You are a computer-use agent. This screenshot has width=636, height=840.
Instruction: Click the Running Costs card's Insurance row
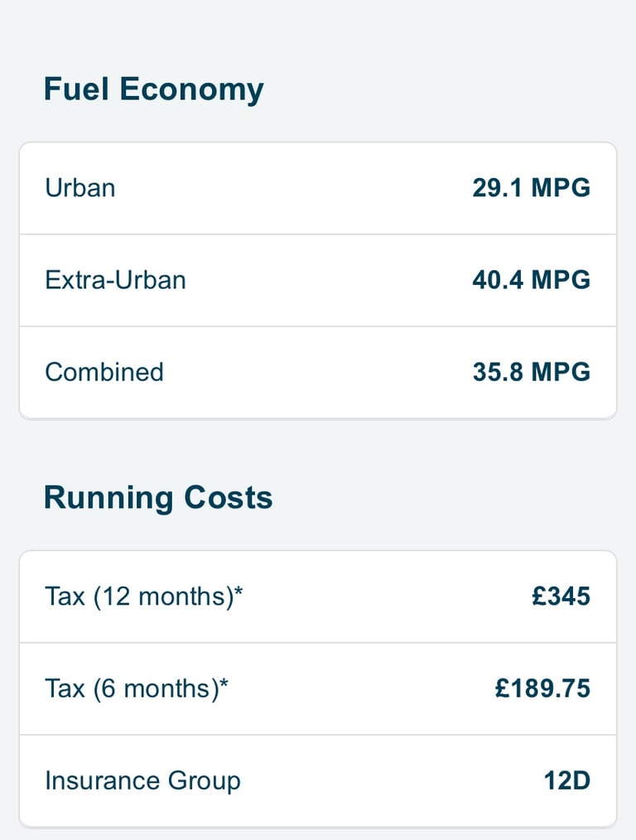coord(318,780)
